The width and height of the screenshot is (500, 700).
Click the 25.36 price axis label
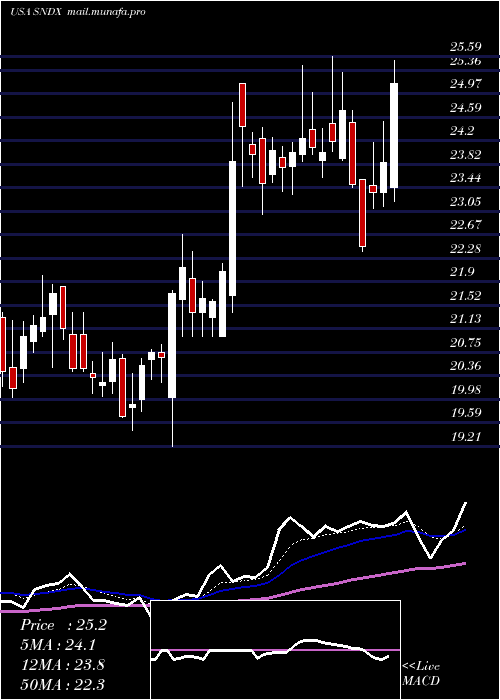[465, 61]
